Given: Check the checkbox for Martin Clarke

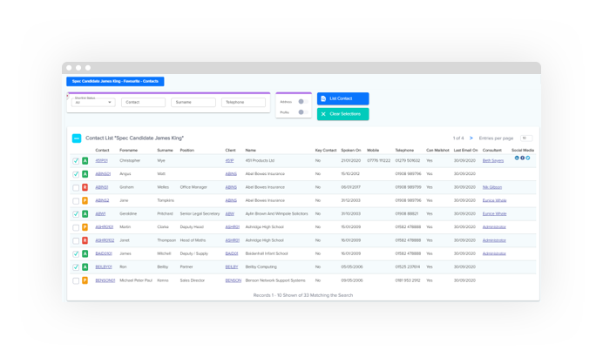Looking at the screenshot, I should (76, 227).
